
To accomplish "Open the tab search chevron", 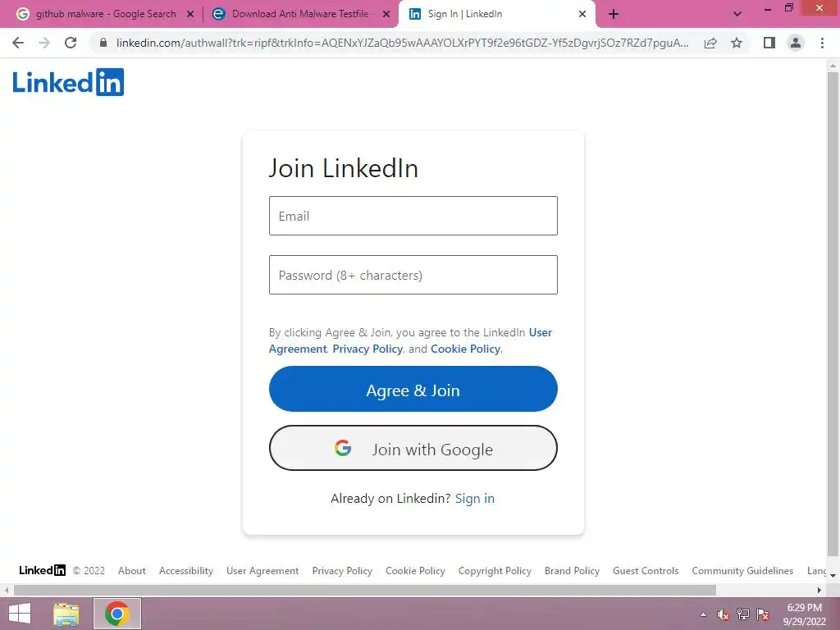I will point(737,14).
